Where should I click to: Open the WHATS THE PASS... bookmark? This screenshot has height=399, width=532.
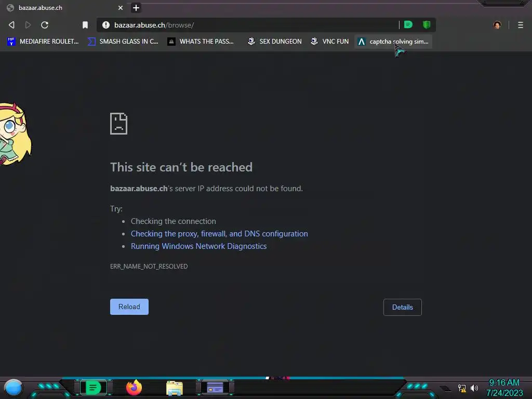coord(201,42)
